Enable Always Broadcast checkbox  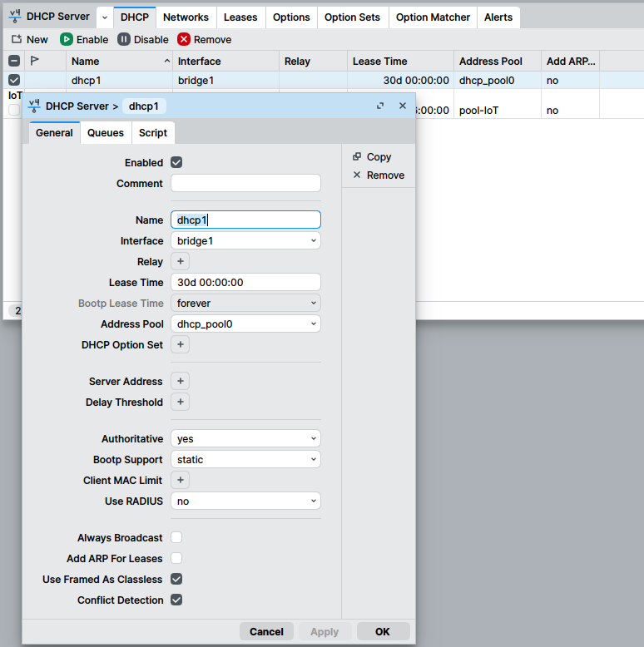click(x=176, y=537)
